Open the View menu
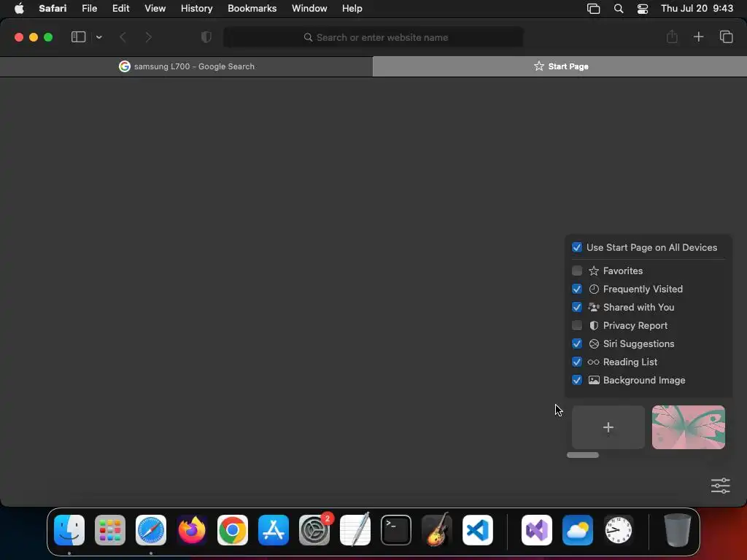747x560 pixels. point(155,9)
